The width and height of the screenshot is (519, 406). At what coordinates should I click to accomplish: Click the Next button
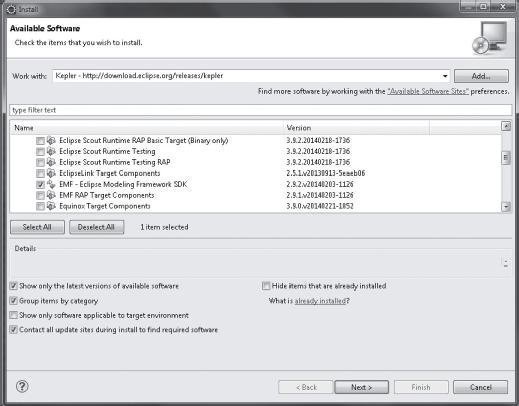tap(361, 387)
